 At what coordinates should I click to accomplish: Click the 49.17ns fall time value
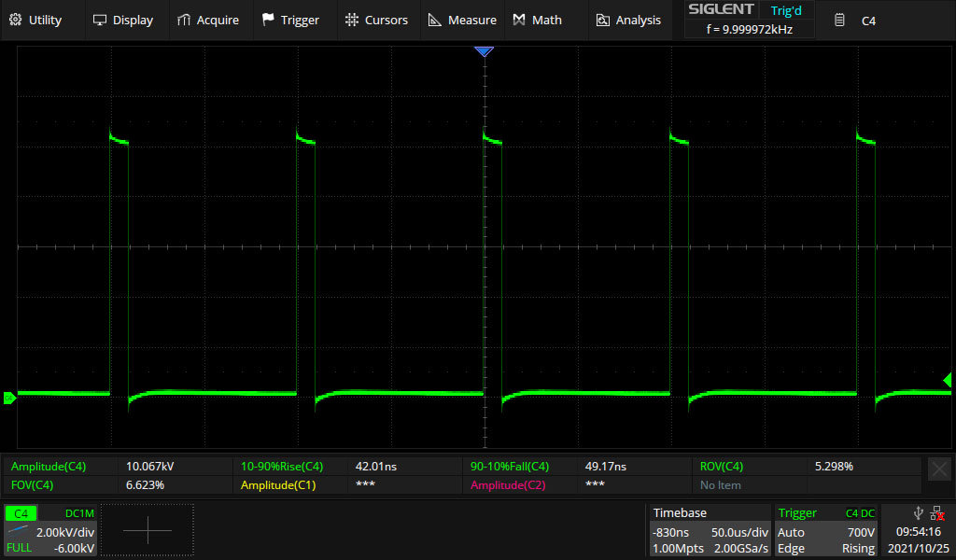[x=605, y=466]
